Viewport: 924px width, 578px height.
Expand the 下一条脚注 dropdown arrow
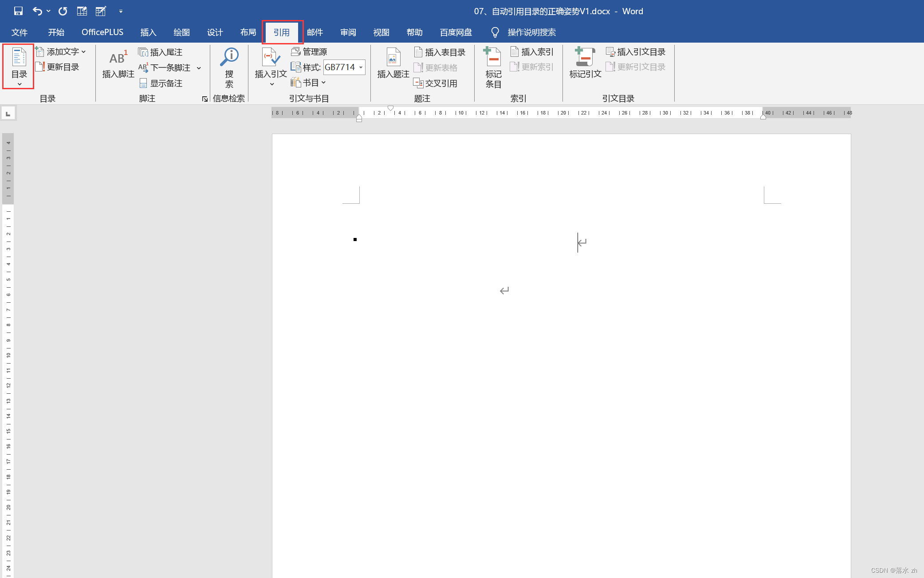coord(199,68)
